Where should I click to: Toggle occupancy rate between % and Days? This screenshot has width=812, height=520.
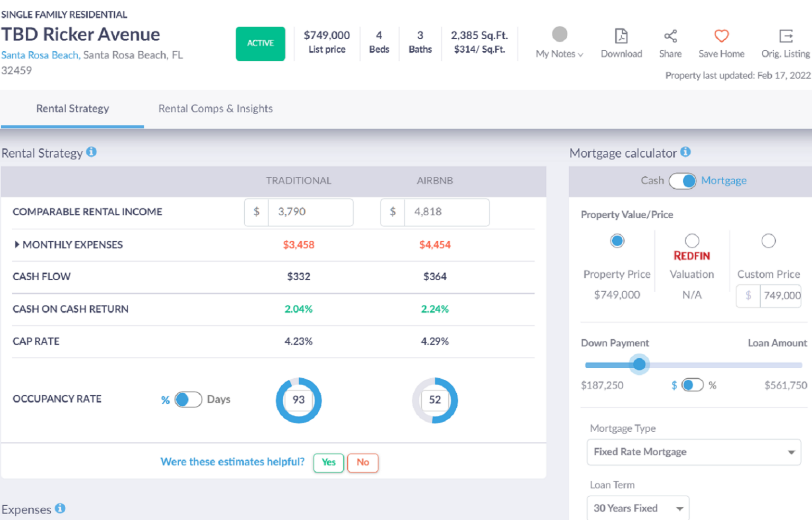click(188, 400)
